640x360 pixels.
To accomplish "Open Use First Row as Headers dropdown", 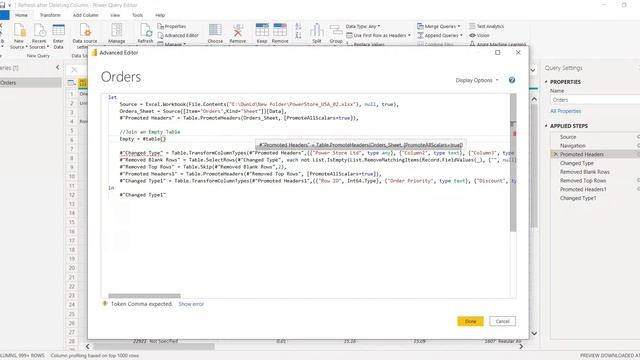I will (378, 36).
